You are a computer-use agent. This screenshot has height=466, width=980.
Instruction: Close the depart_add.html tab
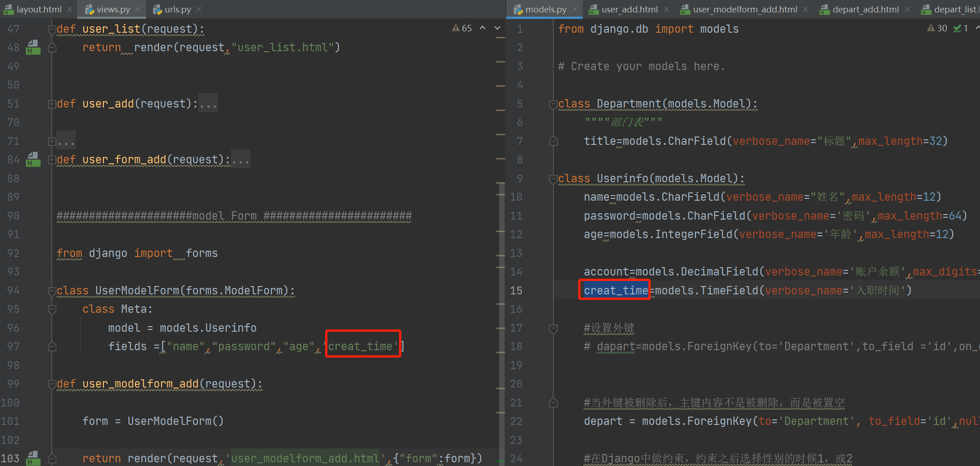point(907,9)
